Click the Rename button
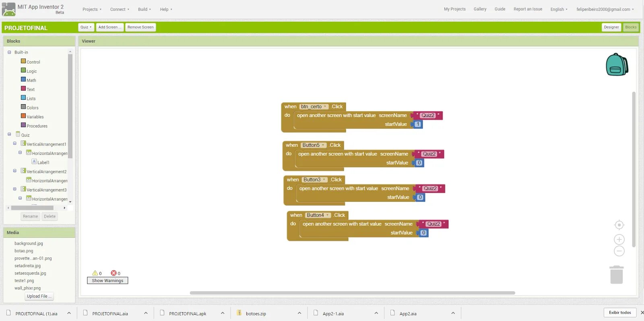This screenshot has width=644, height=321. point(30,216)
